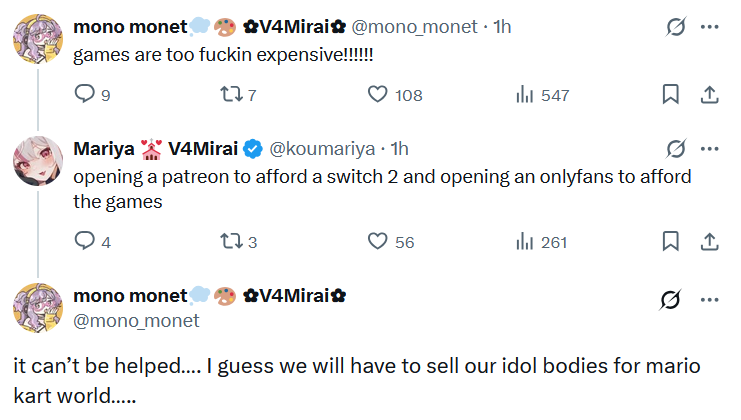The height and width of the screenshot is (420, 741).
Task: Reply to Mariya's patreon tweet
Action: point(85,241)
